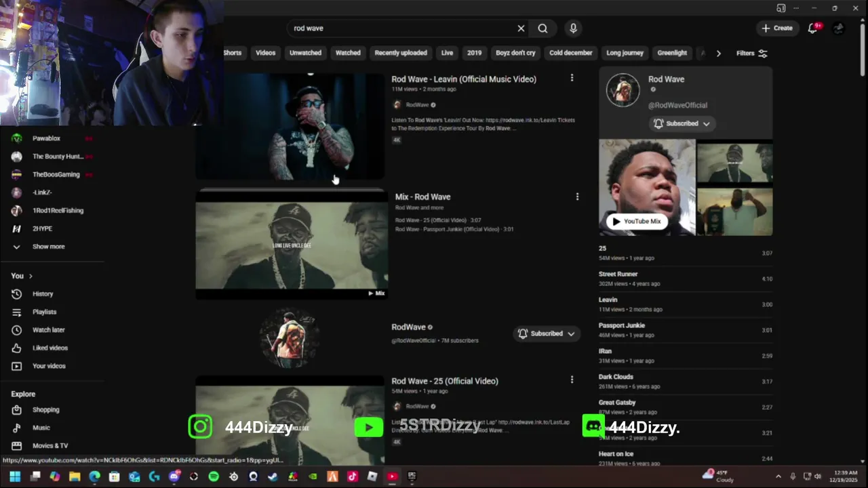The image size is (868, 488).
Task: Show hidden system tray icons
Action: tap(778, 476)
